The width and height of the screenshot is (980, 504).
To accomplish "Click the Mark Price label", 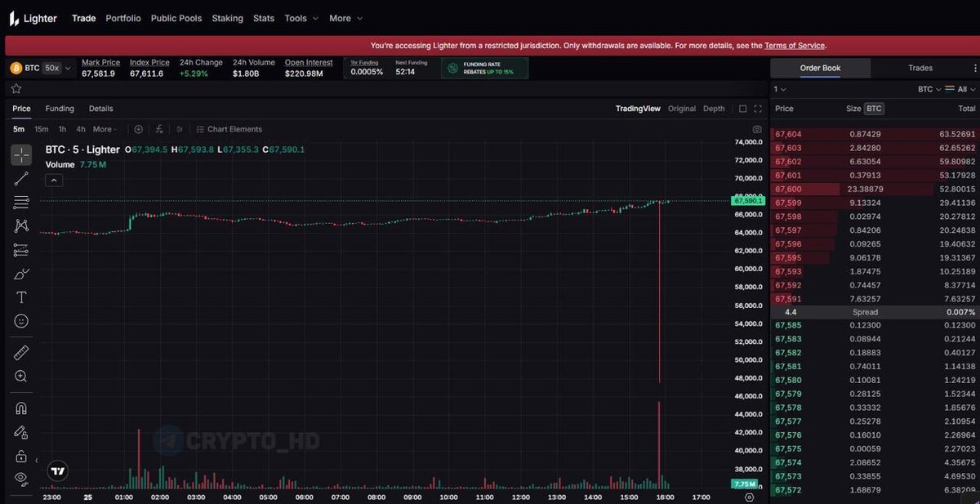I will click(x=100, y=62).
